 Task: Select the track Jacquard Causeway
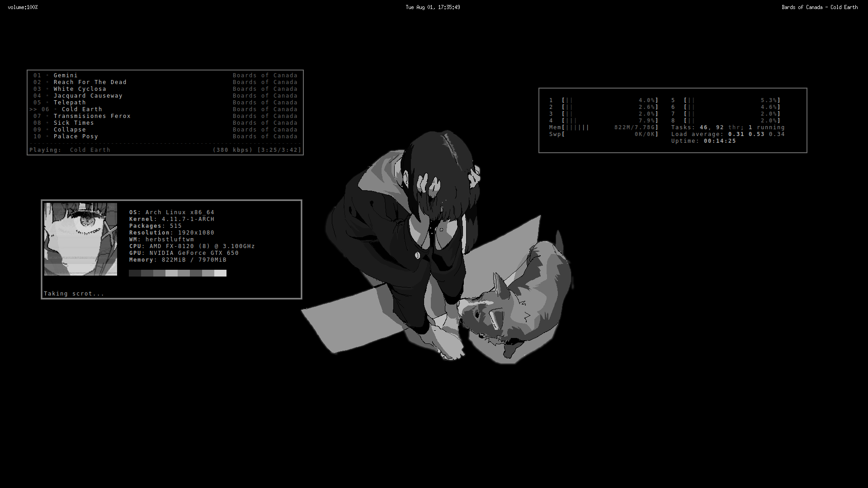165,96
